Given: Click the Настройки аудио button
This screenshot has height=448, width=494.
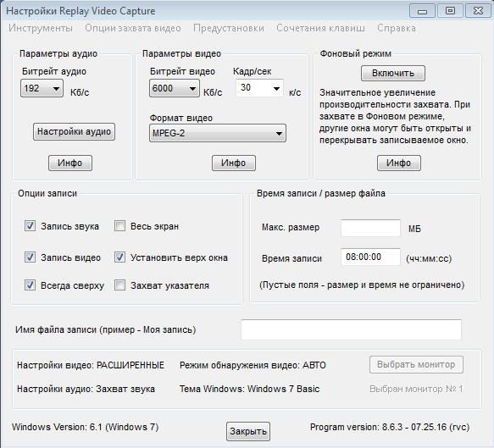Looking at the screenshot, I should (x=74, y=131).
